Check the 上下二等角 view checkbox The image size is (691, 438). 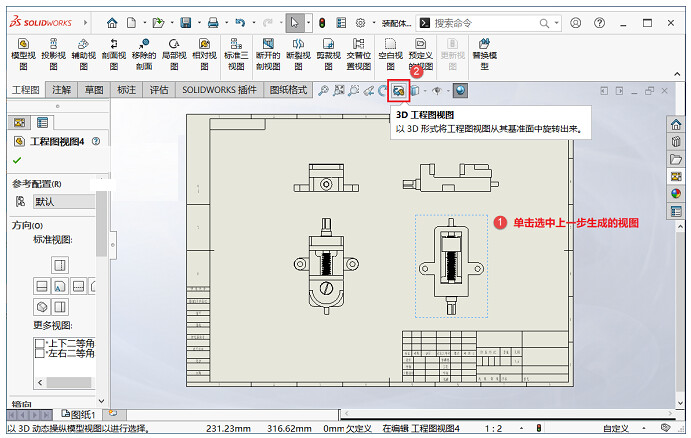click(x=40, y=343)
